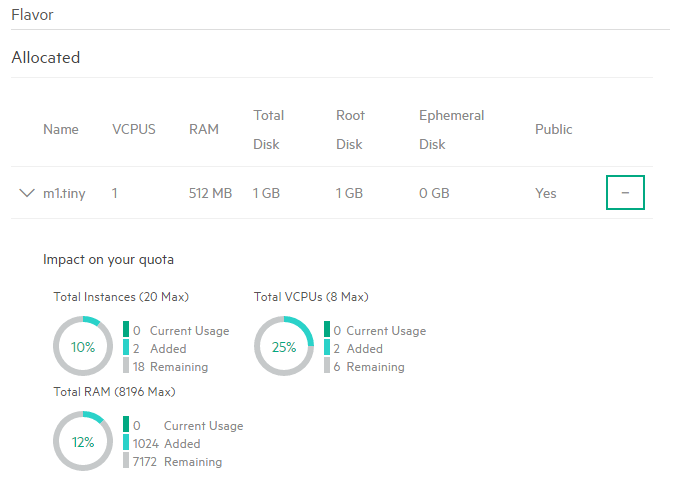
Task: Click the Flavor section heading
Action: pyautogui.click(x=32, y=15)
